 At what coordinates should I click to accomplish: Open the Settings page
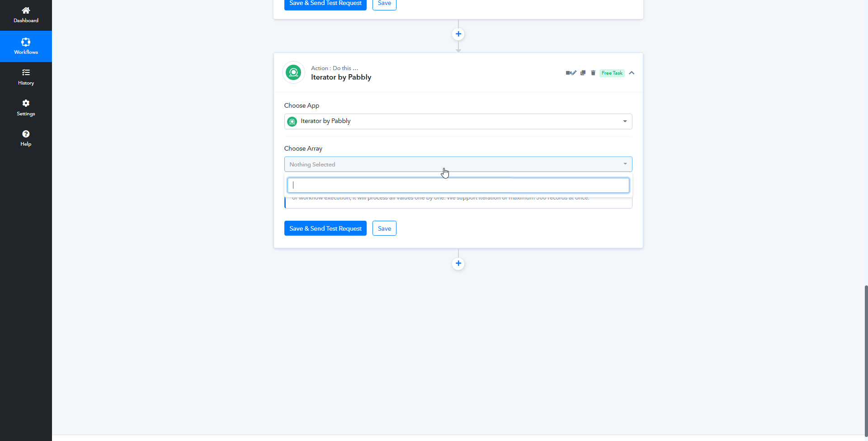click(26, 108)
